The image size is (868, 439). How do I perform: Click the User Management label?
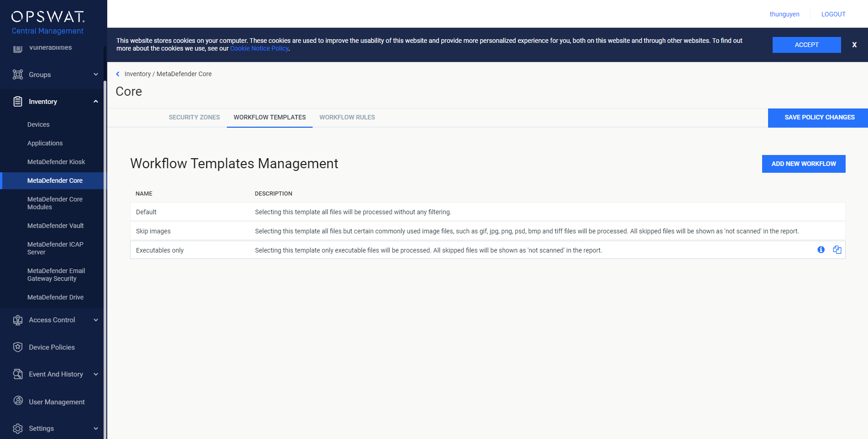pyautogui.click(x=57, y=402)
